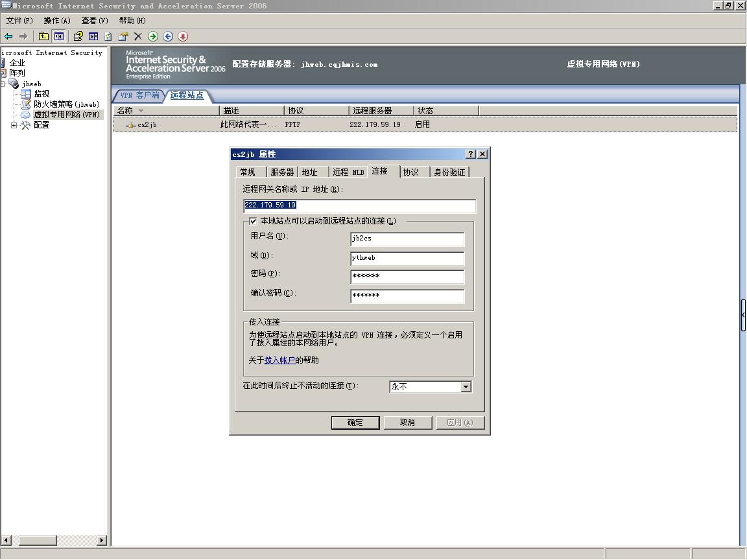Click the Back arrow in the toolbar
This screenshot has width=747, height=560.
click(8, 36)
